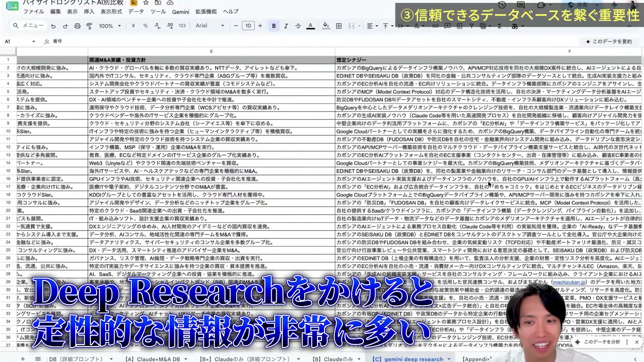Decrease font size with minus button
The width and height of the screenshot is (644, 362).
point(236,26)
